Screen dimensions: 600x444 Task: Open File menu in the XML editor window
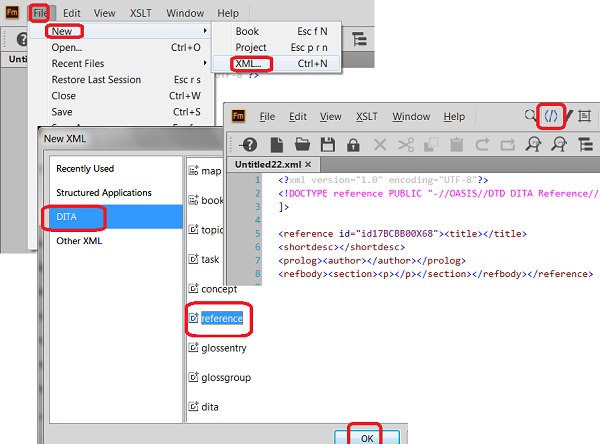[267, 116]
